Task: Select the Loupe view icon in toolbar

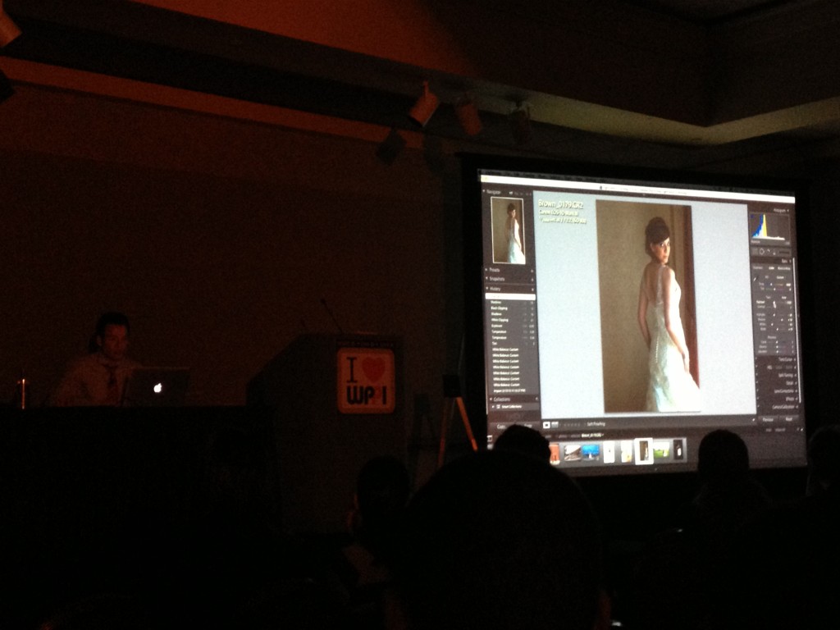Action: coord(546,425)
